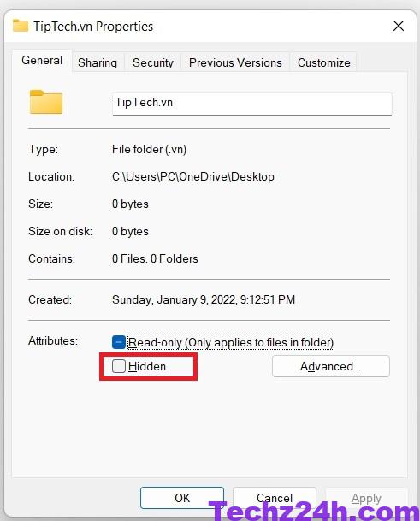Image resolution: width=420 pixels, height=521 pixels.
Task: Cancel the Properties dialog
Action: pos(275,498)
